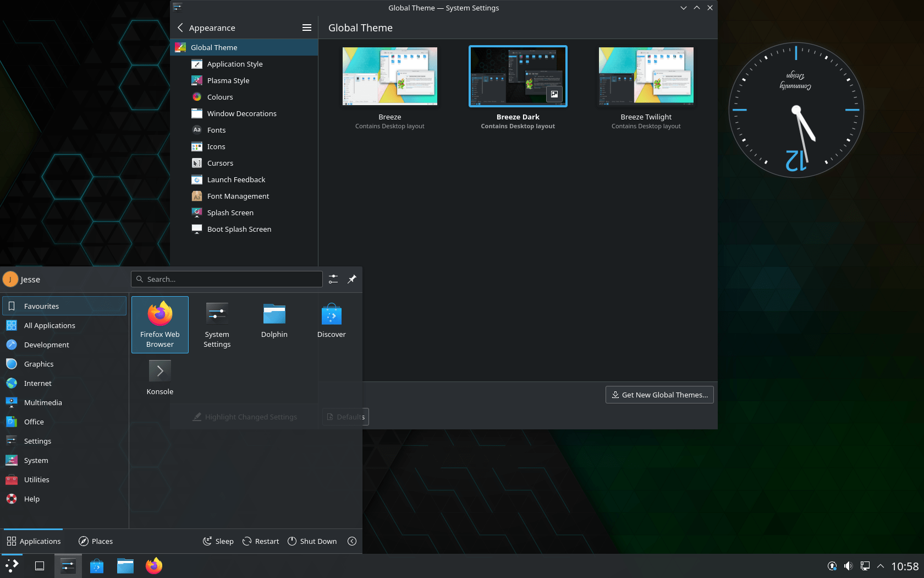
Task: Click System Settings taskbar icon
Action: tap(68, 566)
